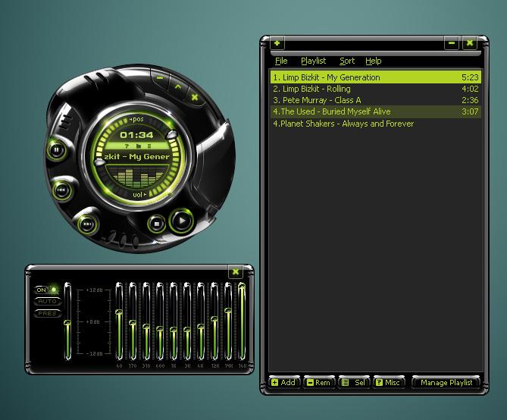Open the Sort menu in the playlist
The image size is (507, 420).
click(x=347, y=61)
